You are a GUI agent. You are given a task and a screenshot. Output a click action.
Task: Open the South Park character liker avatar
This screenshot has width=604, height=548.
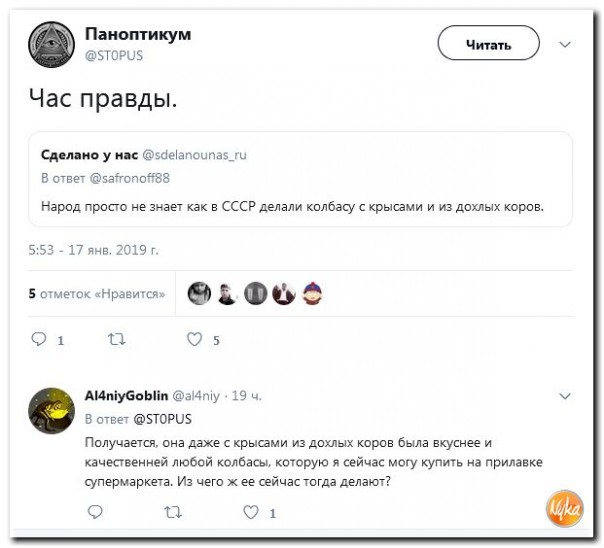(312, 293)
